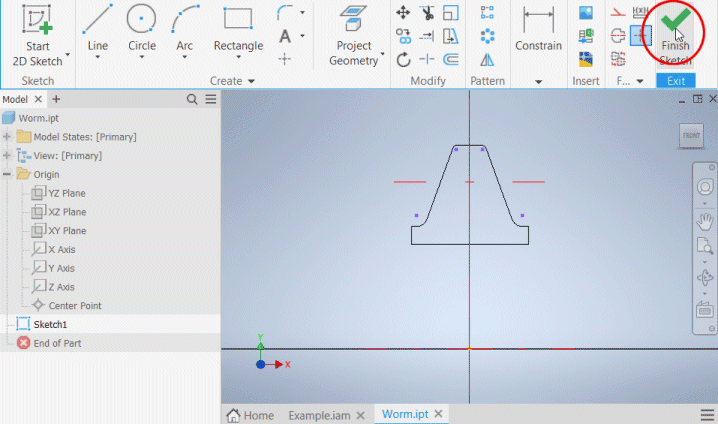Toggle Construction line format

coord(618,12)
